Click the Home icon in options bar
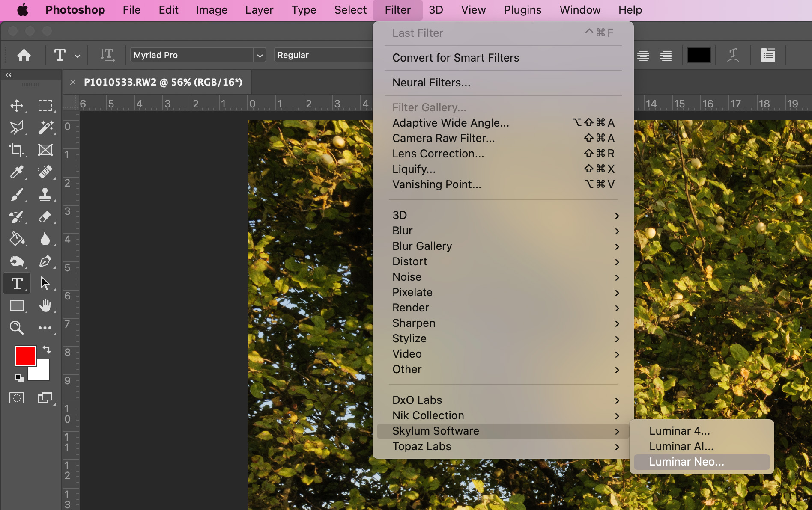The height and width of the screenshot is (510, 812). [24, 55]
